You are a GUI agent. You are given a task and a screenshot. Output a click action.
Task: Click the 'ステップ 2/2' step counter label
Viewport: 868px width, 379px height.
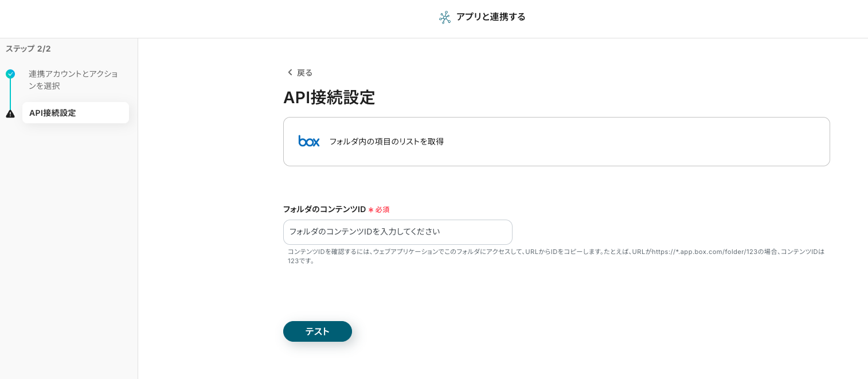point(28,49)
